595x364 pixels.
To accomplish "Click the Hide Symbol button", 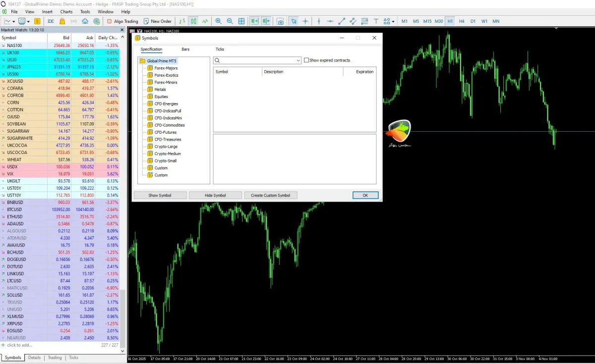I will (215, 195).
